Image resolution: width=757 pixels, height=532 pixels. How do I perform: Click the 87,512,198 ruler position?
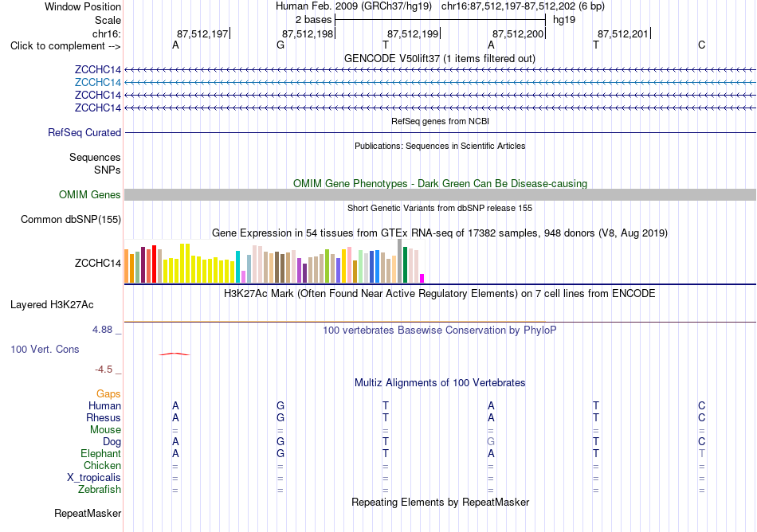pyautogui.click(x=308, y=33)
